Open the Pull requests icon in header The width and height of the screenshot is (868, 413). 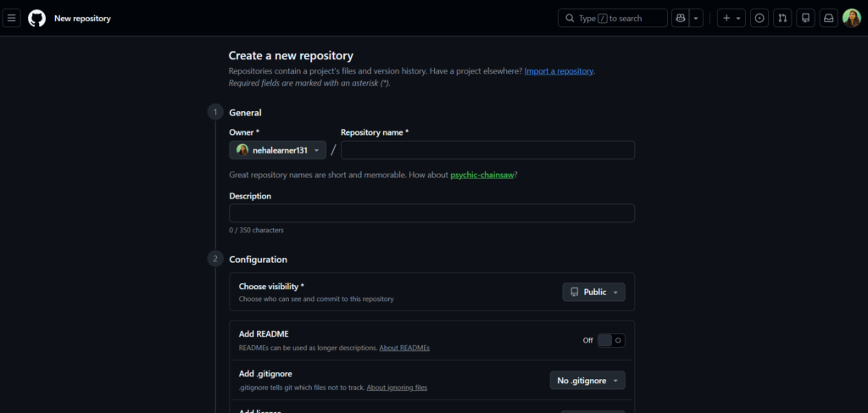[782, 19]
